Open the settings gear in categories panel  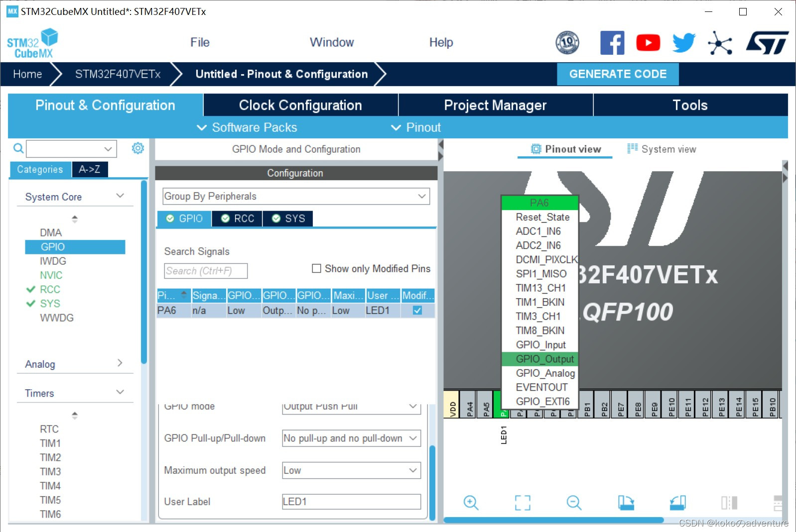coord(138,148)
